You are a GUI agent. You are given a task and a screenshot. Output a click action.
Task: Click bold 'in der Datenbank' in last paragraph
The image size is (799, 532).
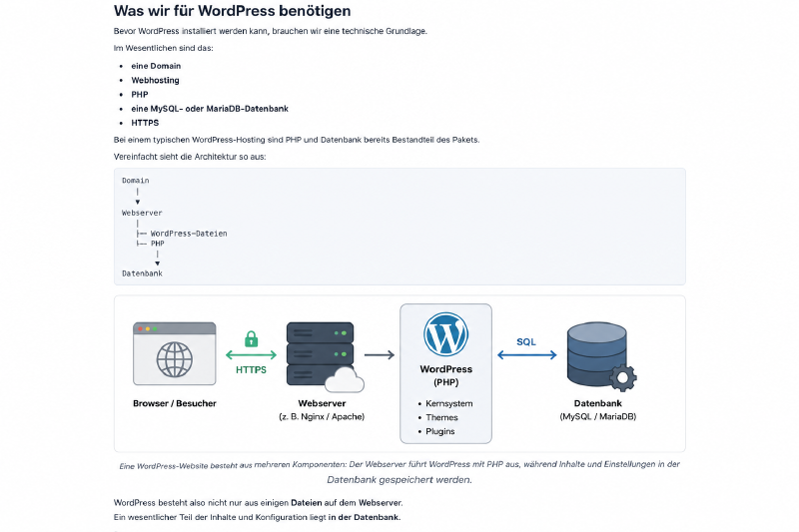[x=364, y=517]
